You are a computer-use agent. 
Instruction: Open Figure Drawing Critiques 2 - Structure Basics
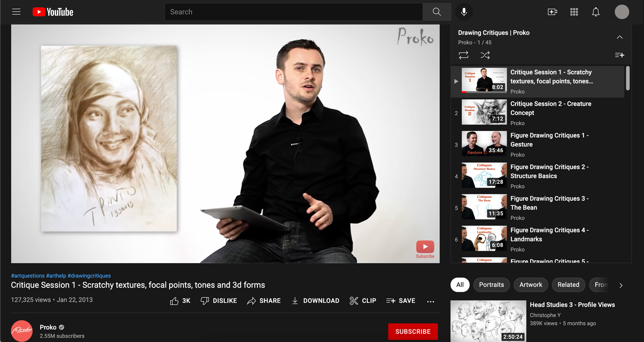[549, 171]
